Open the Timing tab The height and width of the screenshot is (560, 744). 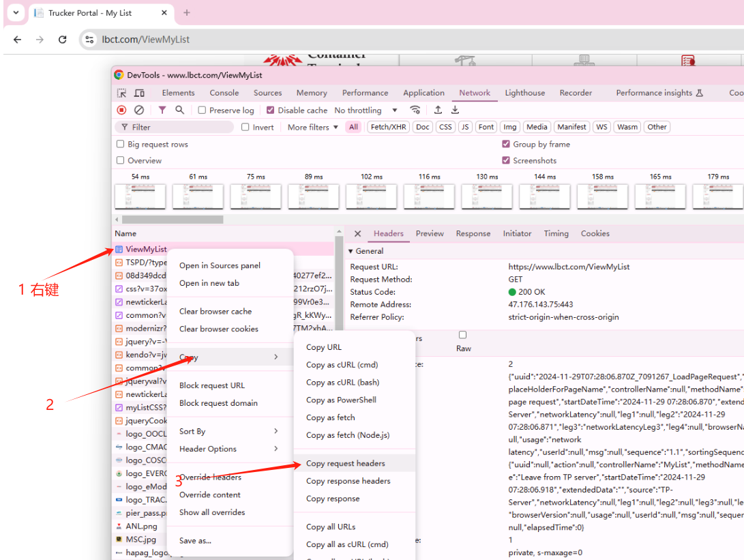click(556, 233)
